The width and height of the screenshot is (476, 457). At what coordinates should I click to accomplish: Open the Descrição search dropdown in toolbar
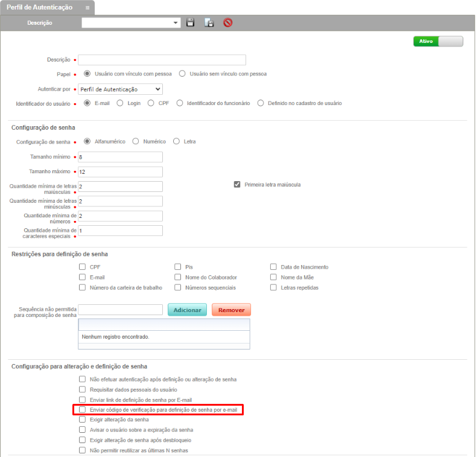point(176,23)
